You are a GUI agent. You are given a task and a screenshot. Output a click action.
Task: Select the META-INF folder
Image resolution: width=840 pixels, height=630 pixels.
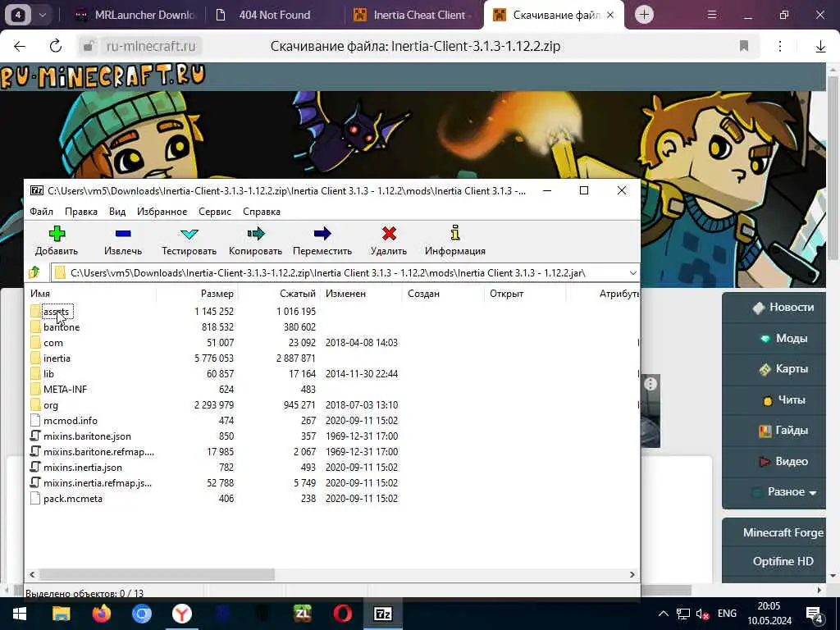pyautogui.click(x=65, y=390)
